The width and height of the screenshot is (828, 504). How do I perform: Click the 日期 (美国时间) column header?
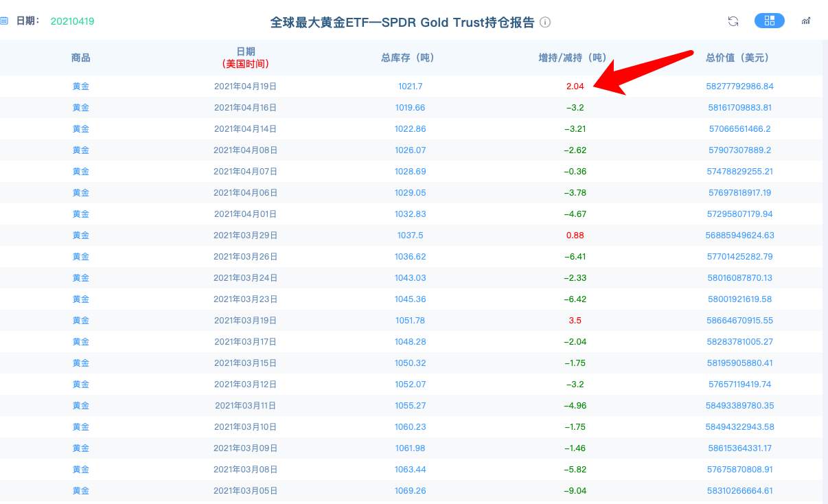pos(246,58)
